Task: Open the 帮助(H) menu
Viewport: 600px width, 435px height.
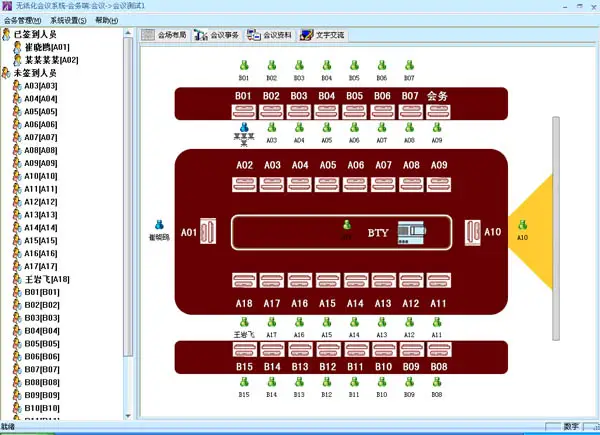Action: click(106, 20)
